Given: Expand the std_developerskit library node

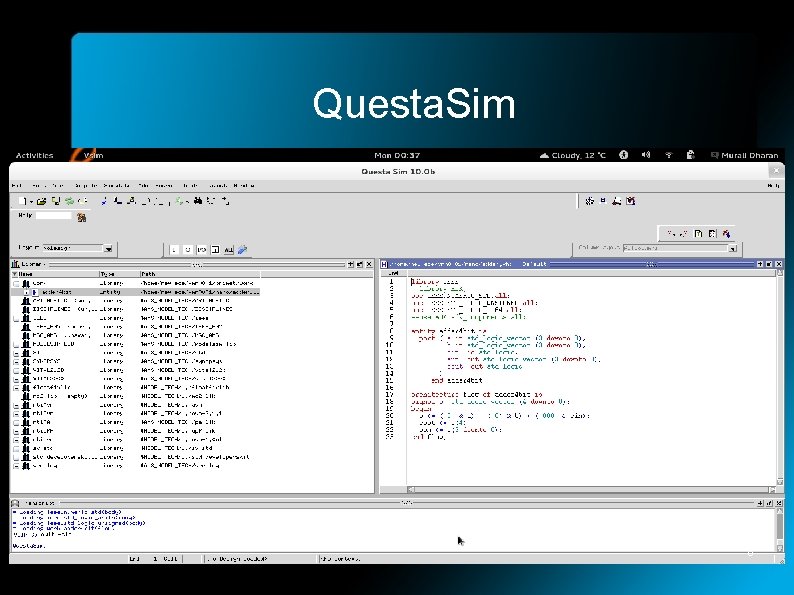Looking at the screenshot, I should click(16, 457).
